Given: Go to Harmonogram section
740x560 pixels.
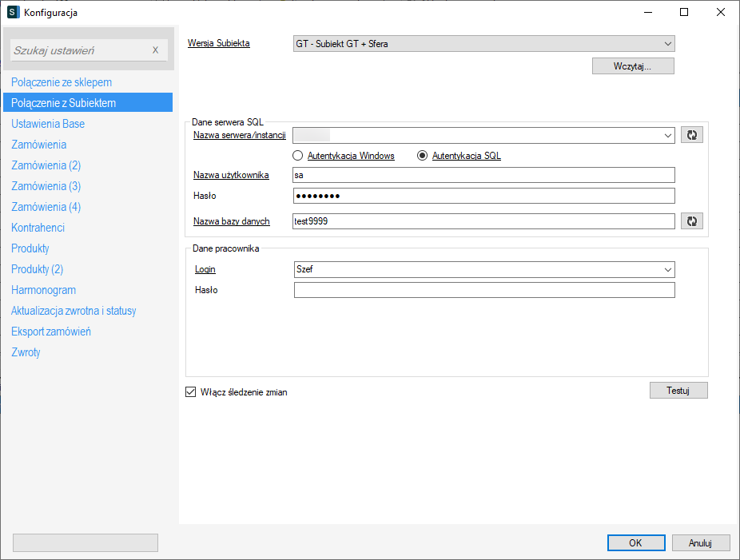Looking at the screenshot, I should [44, 290].
